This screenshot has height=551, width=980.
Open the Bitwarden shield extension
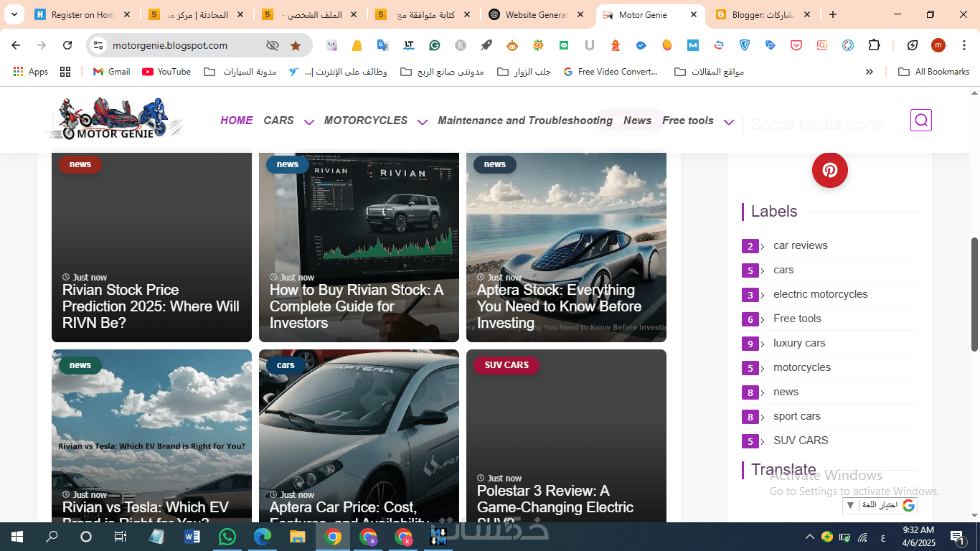click(745, 45)
